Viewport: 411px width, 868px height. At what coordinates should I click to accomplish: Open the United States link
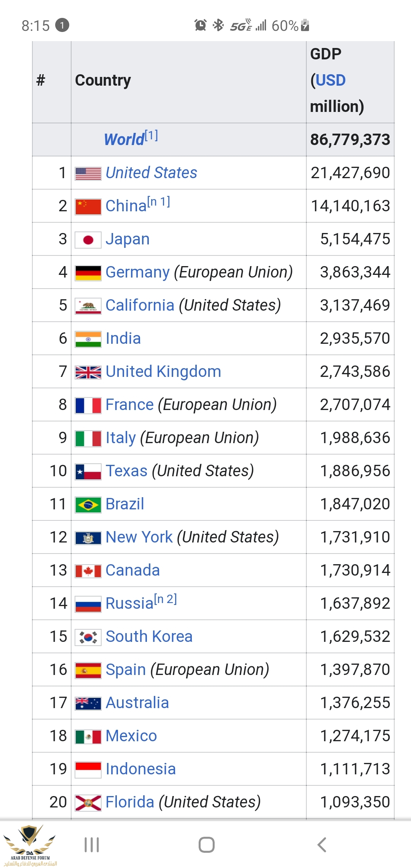(x=151, y=173)
